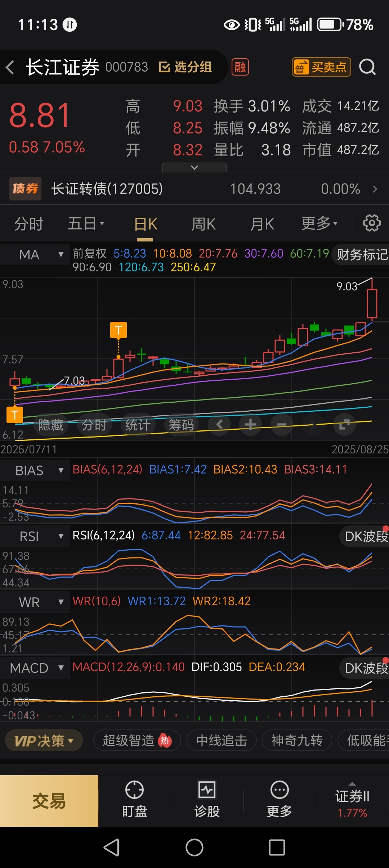The width and height of the screenshot is (389, 868).
Task: Tap DK波段 beside MACD
Action: point(365,668)
